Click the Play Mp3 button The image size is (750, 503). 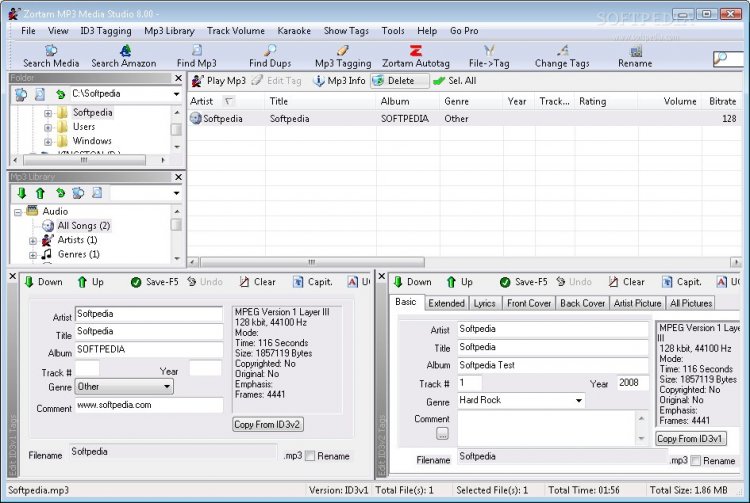pyautogui.click(x=219, y=81)
